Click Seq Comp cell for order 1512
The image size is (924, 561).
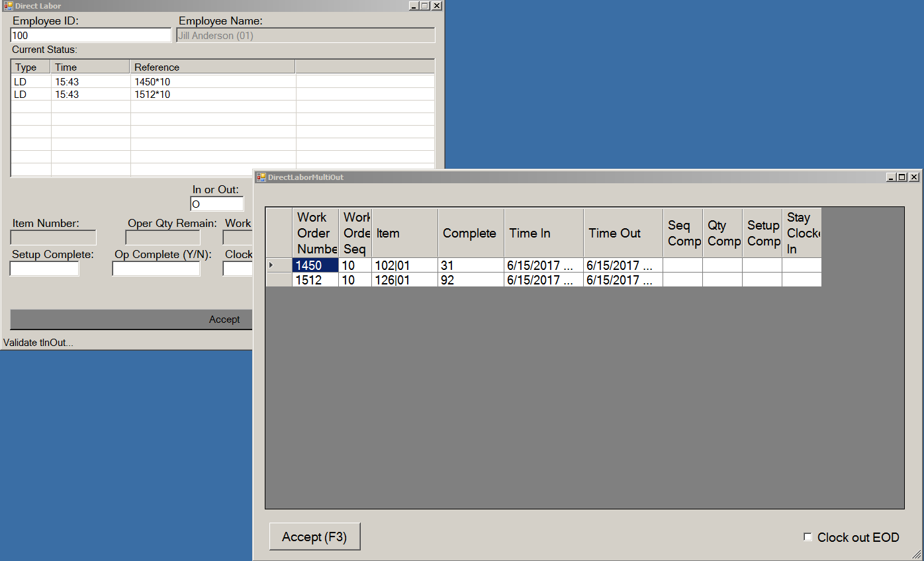(682, 280)
